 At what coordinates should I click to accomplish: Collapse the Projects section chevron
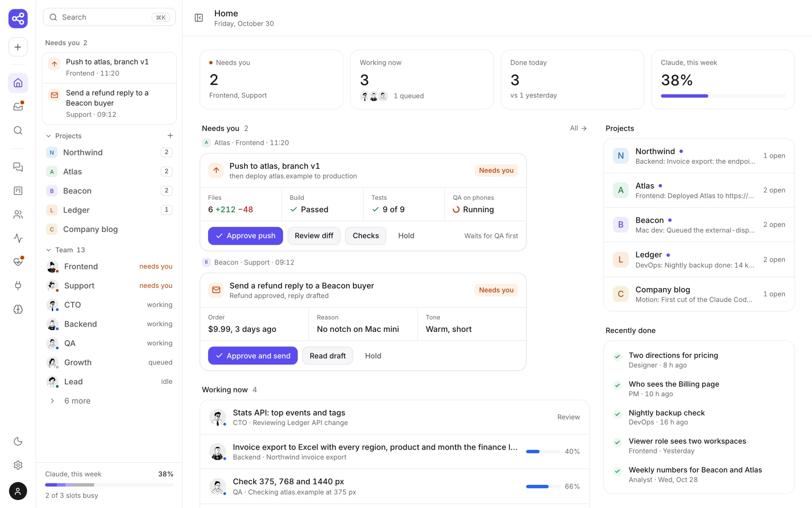tap(48, 136)
